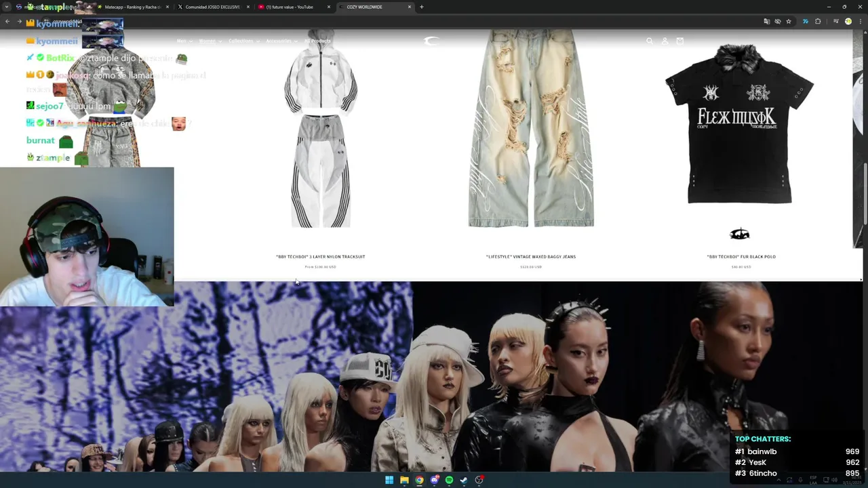Open the Extensions puzzle-piece menu
Image resolution: width=868 pixels, height=488 pixels.
[818, 21]
